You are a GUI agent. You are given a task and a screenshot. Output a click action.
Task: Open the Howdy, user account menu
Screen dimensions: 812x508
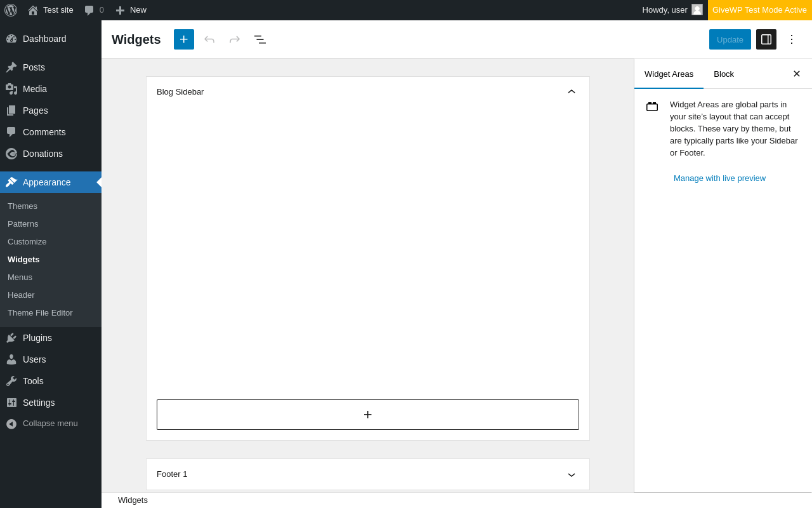[672, 10]
